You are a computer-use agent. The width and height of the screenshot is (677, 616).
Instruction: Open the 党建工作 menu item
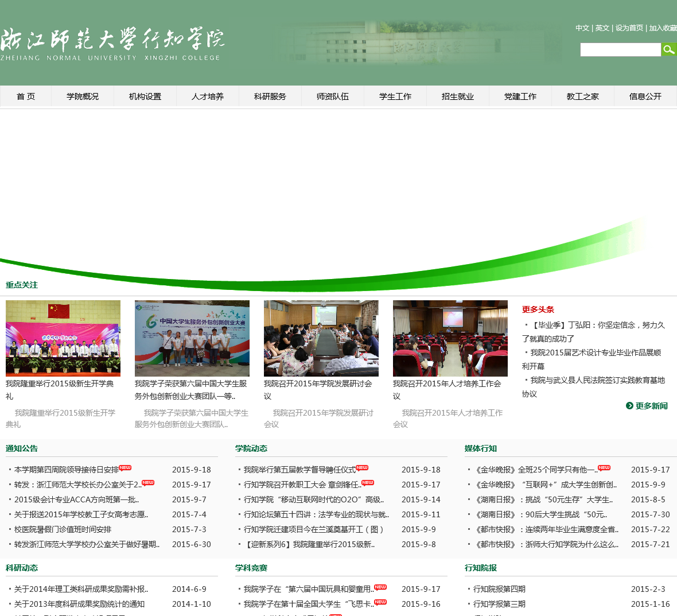click(520, 96)
